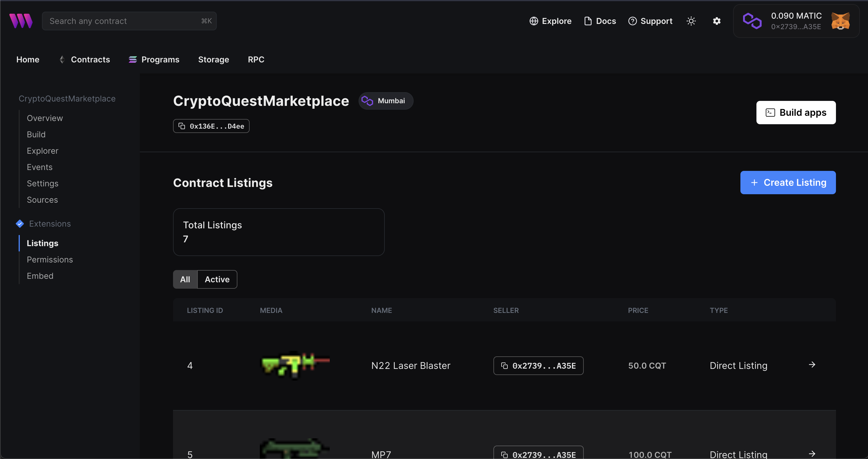This screenshot has width=868, height=459.
Task: Toggle light theme with sun icon
Action: click(691, 21)
